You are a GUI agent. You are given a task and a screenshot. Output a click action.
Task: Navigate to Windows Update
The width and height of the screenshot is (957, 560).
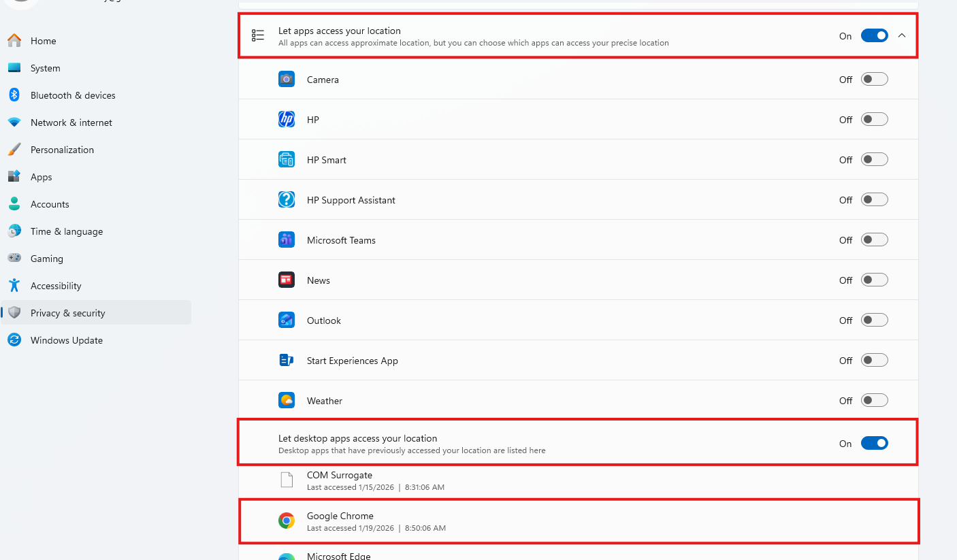tap(96, 340)
